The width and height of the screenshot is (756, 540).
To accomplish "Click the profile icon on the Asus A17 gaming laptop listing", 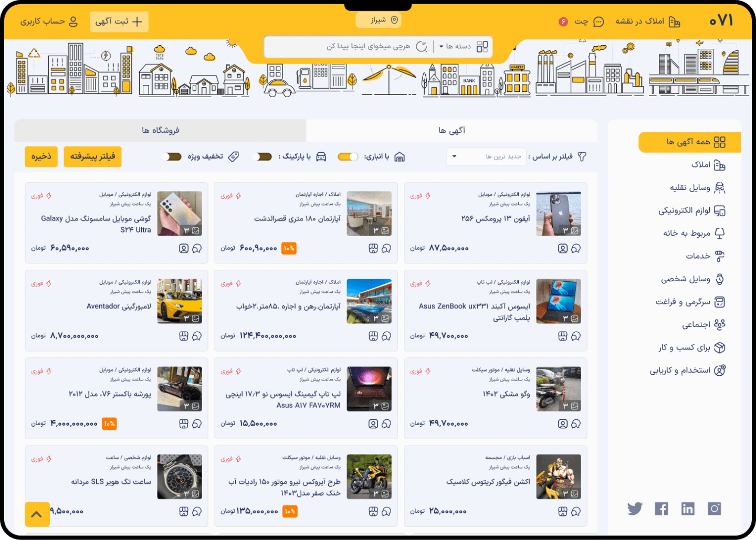I will tap(373, 423).
